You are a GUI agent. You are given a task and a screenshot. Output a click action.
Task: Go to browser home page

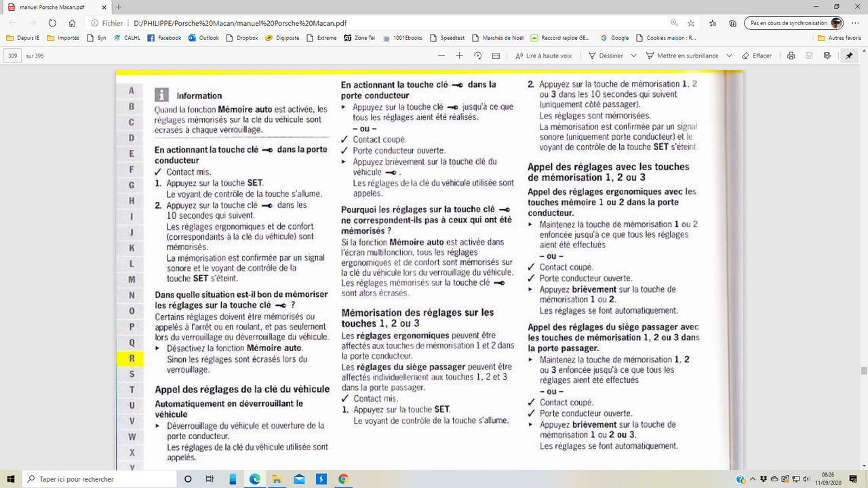point(71,22)
